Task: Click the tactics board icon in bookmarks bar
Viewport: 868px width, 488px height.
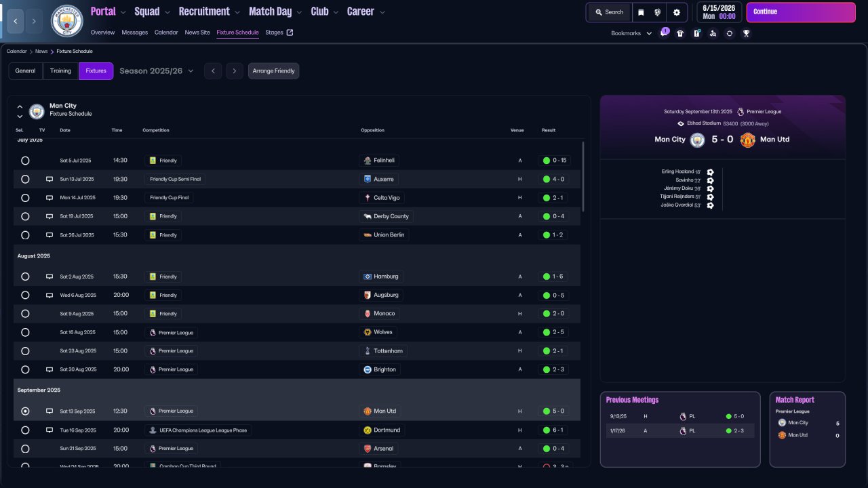Action: click(x=696, y=33)
